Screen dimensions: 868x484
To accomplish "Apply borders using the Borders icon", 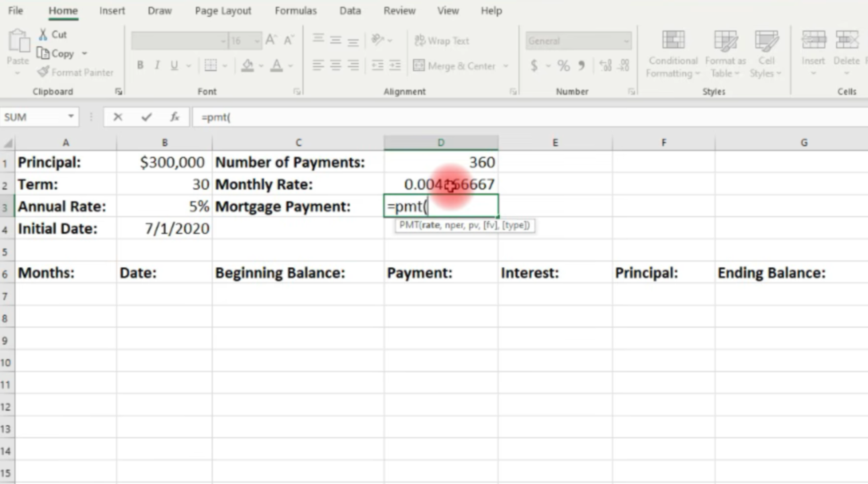I will [211, 65].
